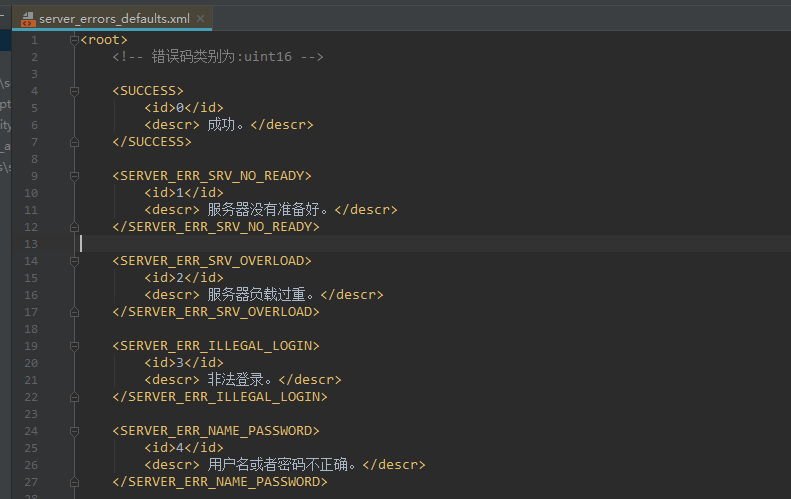The width and height of the screenshot is (791, 499).
Task: Click fold end marker at line 22
Action: [74, 397]
